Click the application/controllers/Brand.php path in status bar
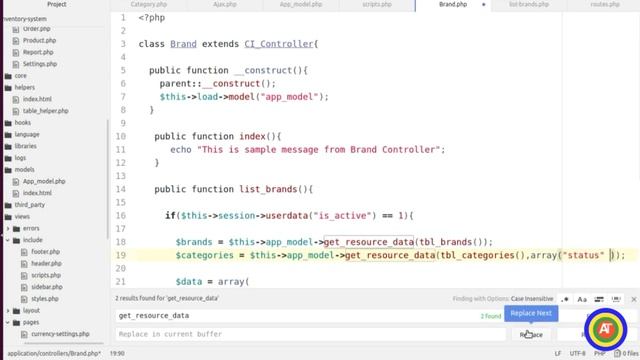This screenshot has width=640, height=360. pos(54,353)
